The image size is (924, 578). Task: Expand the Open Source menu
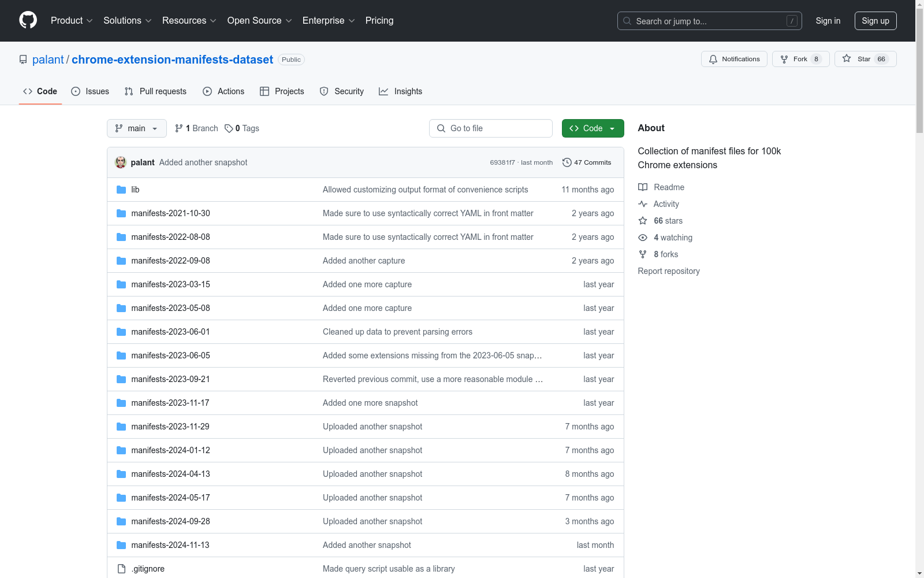pos(260,20)
